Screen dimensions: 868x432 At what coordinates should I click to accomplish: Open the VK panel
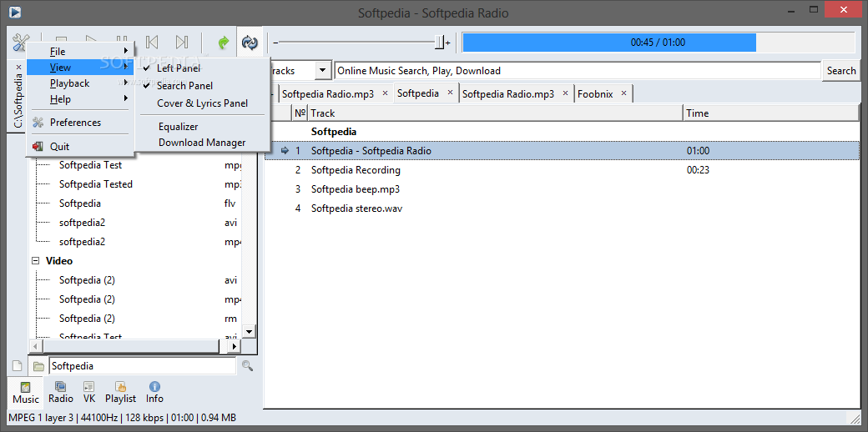pos(89,392)
